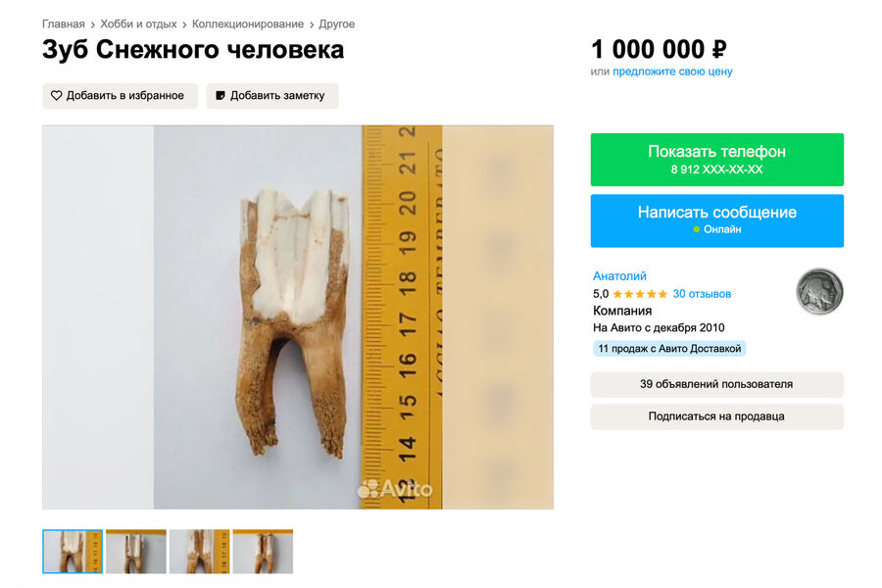Open seller Анатолий's profile
Screen dimensions: 882x588
(x=619, y=275)
